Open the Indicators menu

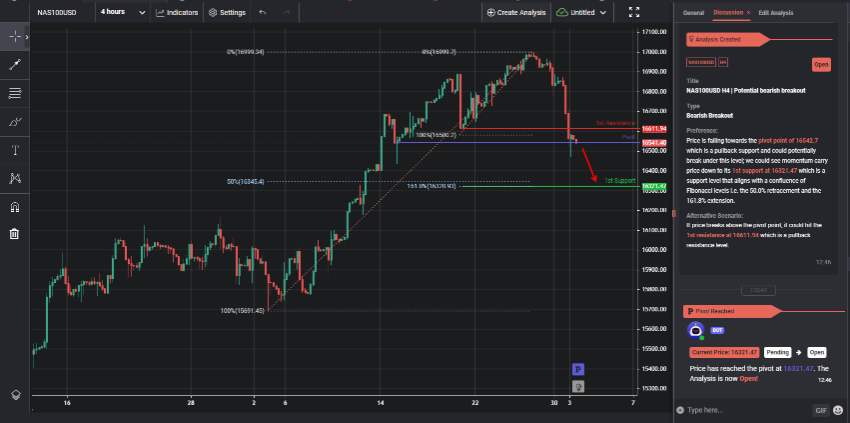click(177, 12)
